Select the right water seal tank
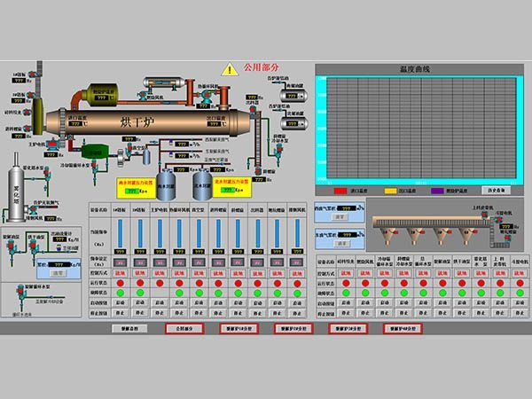The height and width of the screenshot is (399, 532). 202,185
